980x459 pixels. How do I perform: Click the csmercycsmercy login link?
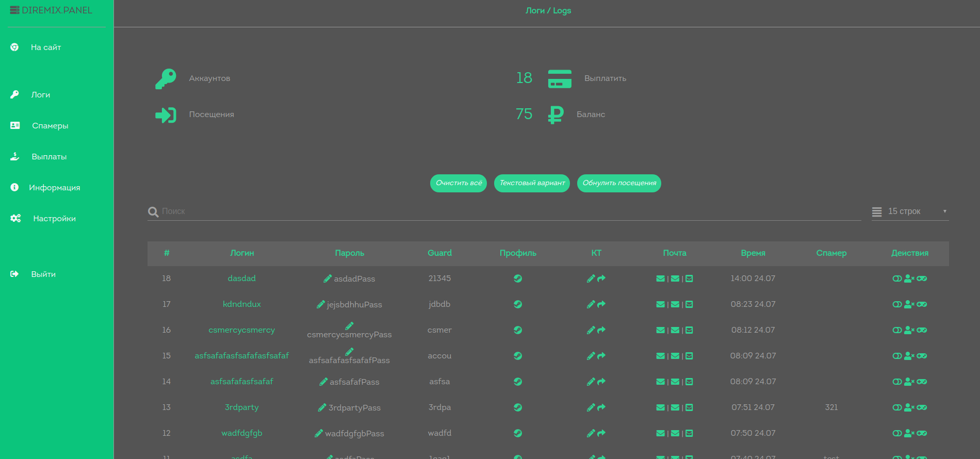[242, 330]
